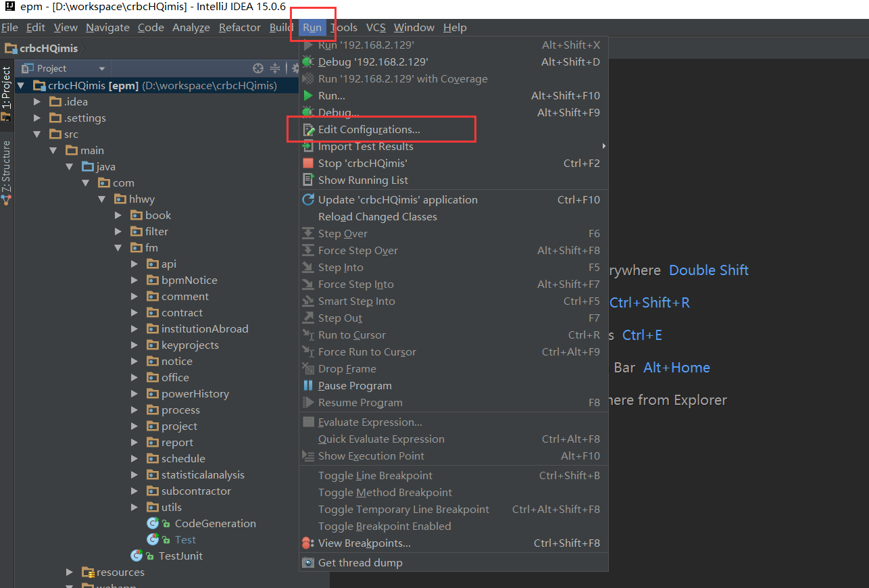Select Stop 'crbcHQimis' menu entry
This screenshot has width=869, height=588.
[x=453, y=164]
